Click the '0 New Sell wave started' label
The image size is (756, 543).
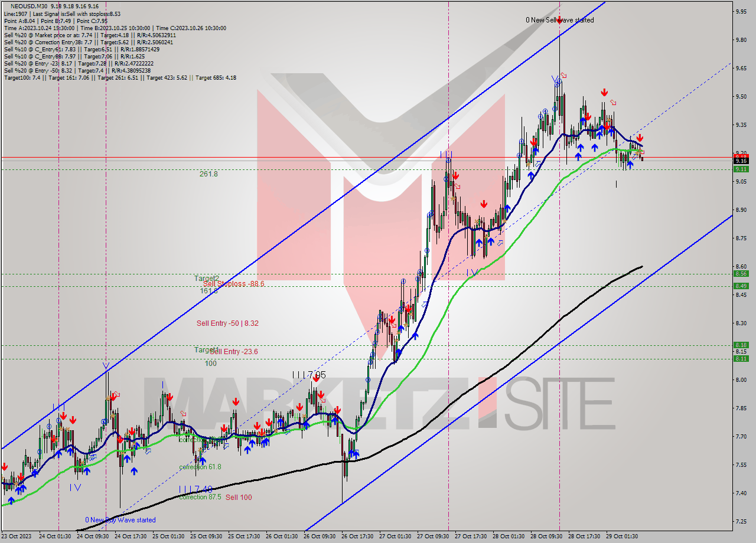tap(560, 20)
